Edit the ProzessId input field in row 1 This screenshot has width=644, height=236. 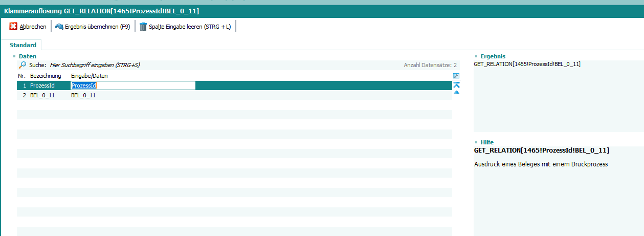(x=133, y=85)
